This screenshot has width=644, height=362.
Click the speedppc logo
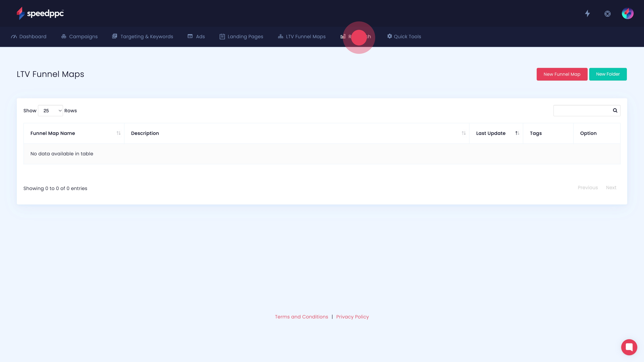pos(40,13)
